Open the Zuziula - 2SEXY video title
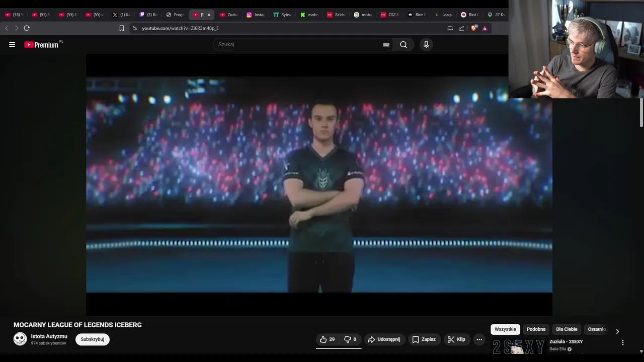Screen dimensions: 644x362 click(566, 342)
